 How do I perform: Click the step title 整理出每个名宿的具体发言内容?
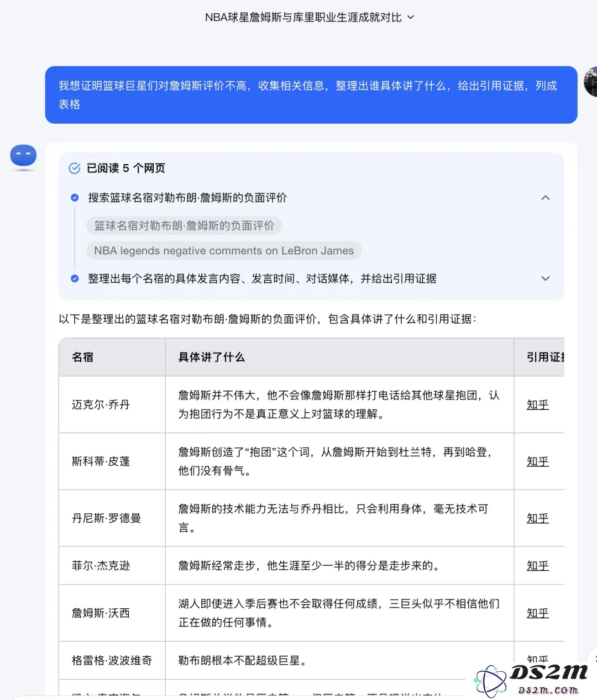(262, 278)
